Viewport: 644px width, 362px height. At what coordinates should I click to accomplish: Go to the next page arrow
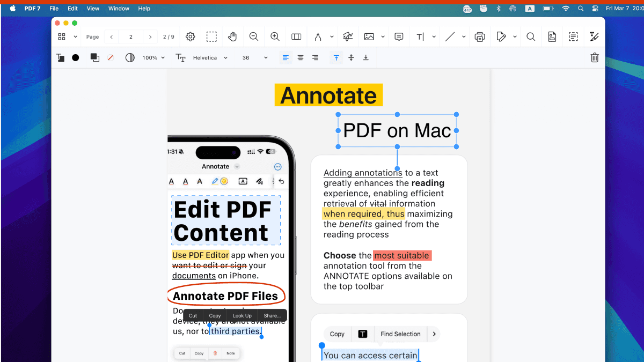tap(150, 37)
